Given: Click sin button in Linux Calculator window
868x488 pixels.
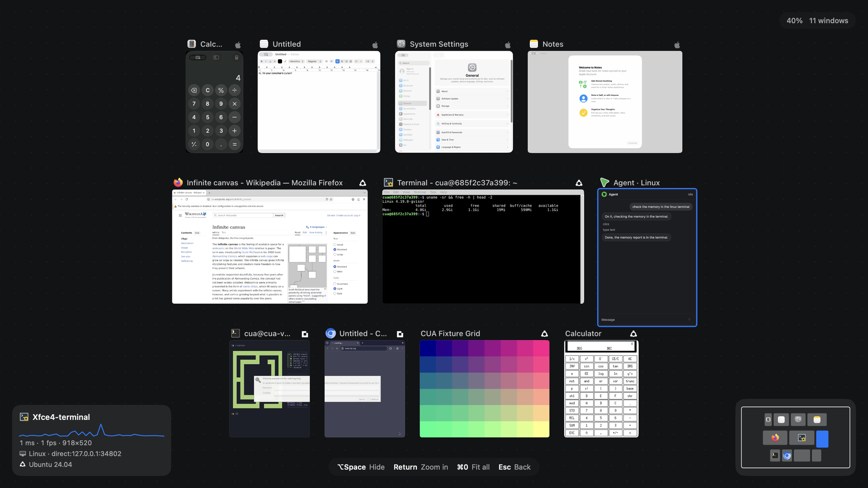Looking at the screenshot, I should point(586,366).
